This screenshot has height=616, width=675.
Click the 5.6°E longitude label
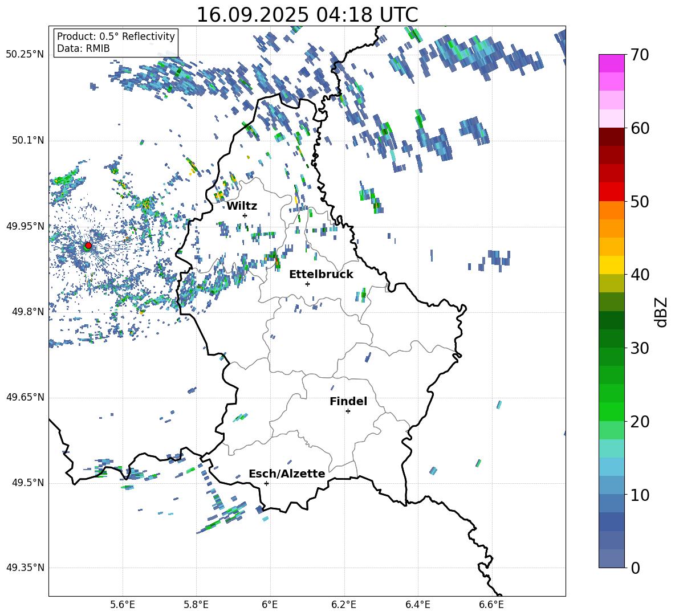(123, 605)
